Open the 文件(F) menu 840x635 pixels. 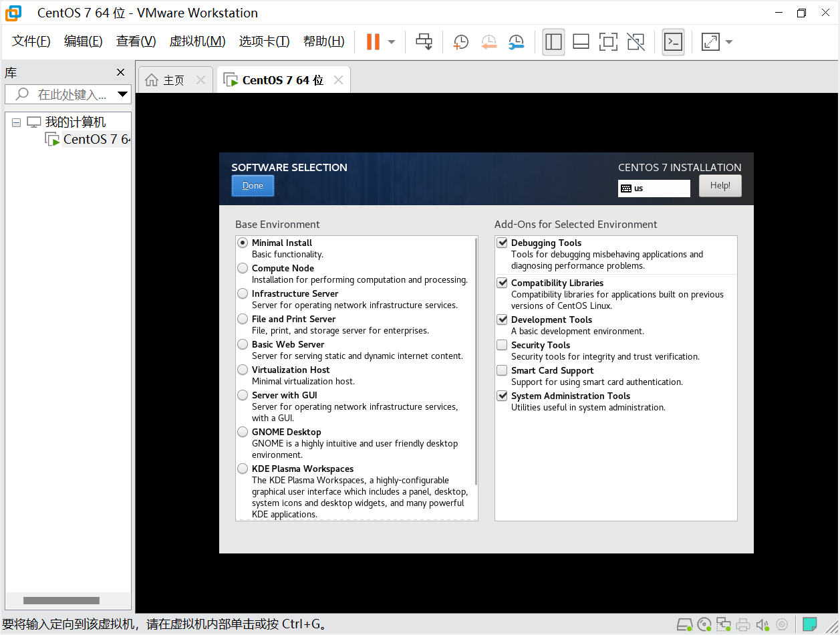(x=31, y=41)
